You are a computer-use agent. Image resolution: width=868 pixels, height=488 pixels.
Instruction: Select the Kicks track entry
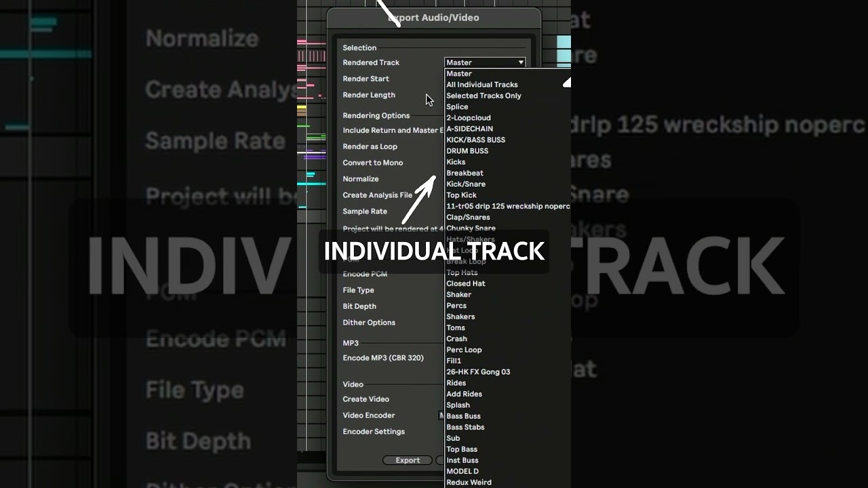(456, 162)
